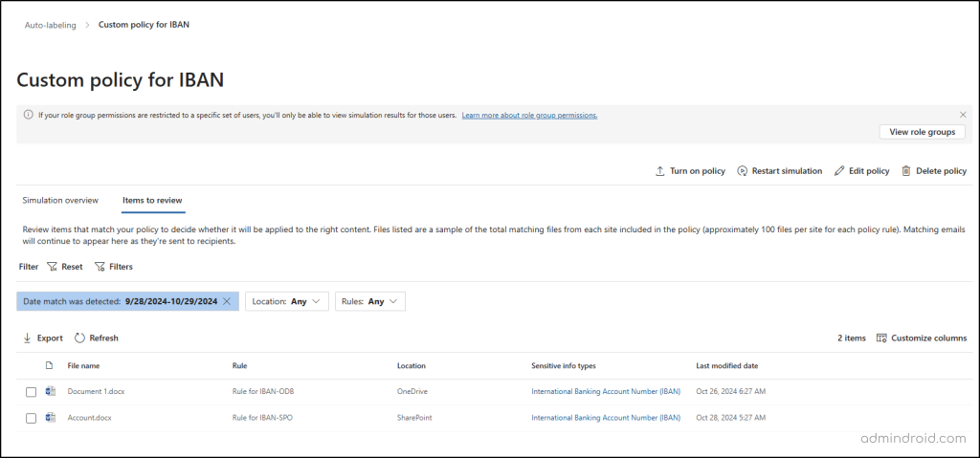980x458 pixels.
Task: Select the Document 1.docx checkbox
Action: point(32,392)
